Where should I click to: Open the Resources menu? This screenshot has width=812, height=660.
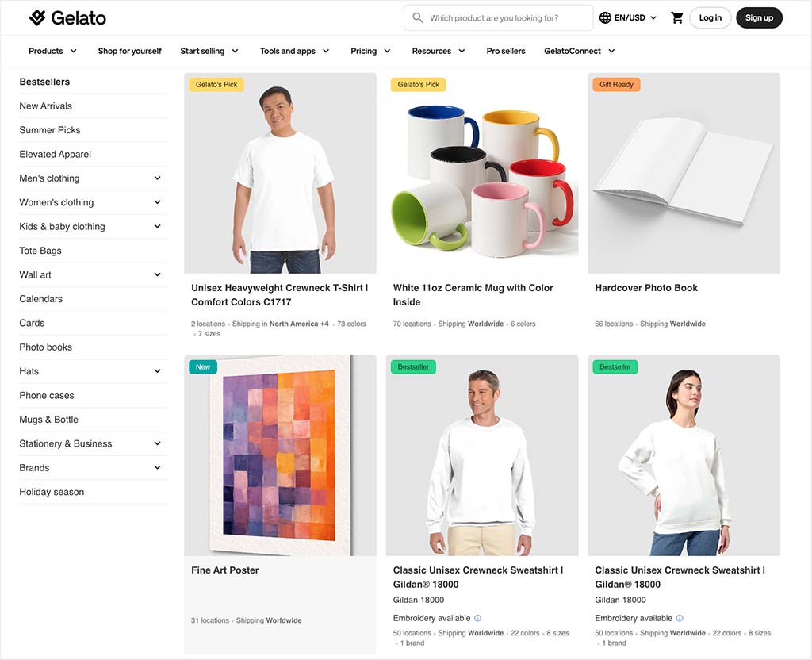[439, 51]
